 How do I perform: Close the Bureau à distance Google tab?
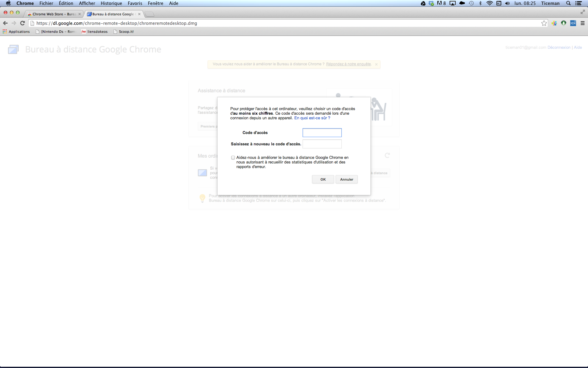[139, 14]
